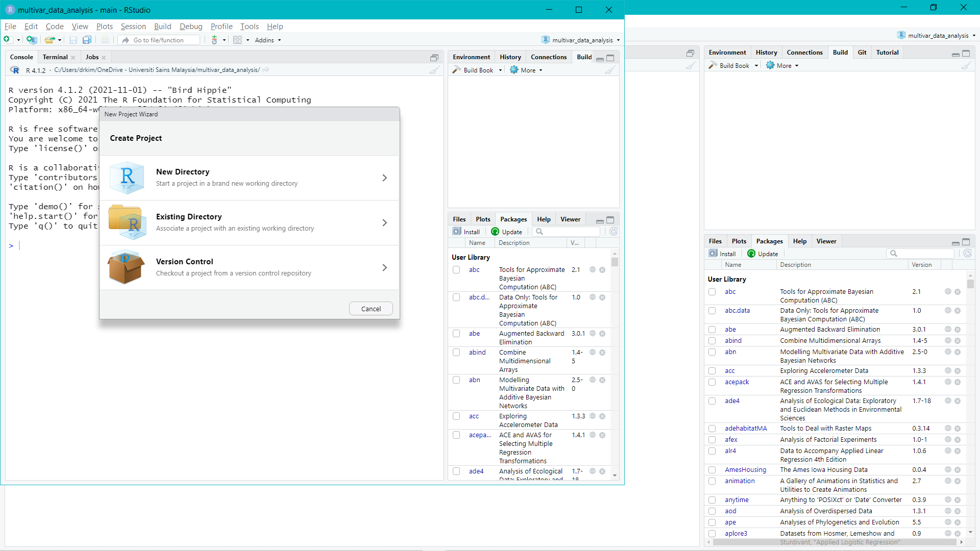Toggle checkbox next to abe package
The height and width of the screenshot is (551, 980).
[x=456, y=334]
